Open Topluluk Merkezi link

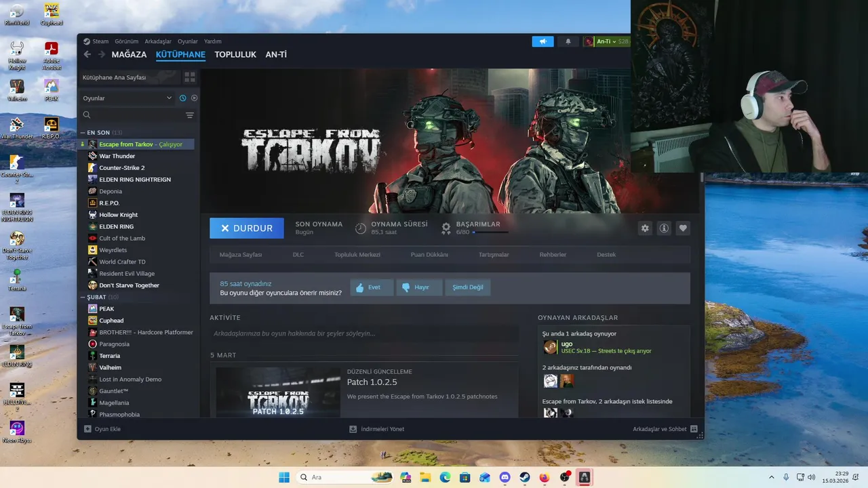[357, 255]
